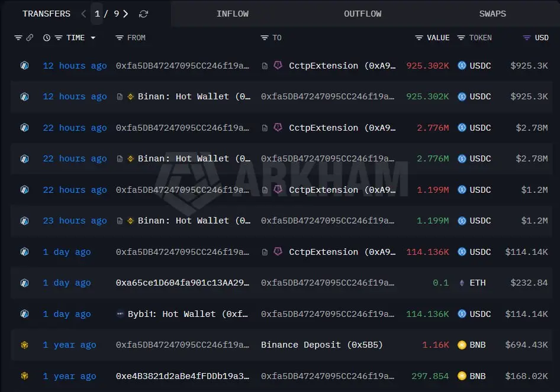Open the first 12 hours ago transaction link
Image resolution: width=560 pixels, height=392 pixels.
pos(75,66)
